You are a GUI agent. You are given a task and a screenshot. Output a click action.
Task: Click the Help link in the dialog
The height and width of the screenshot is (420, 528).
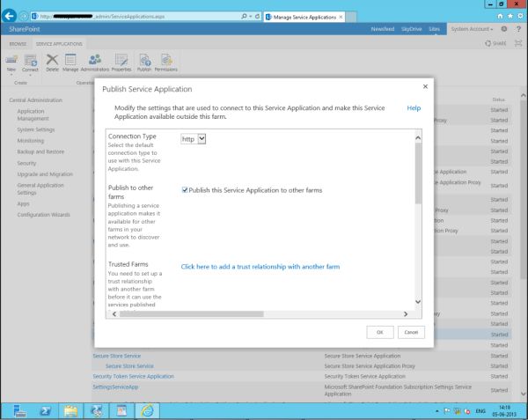click(x=414, y=107)
